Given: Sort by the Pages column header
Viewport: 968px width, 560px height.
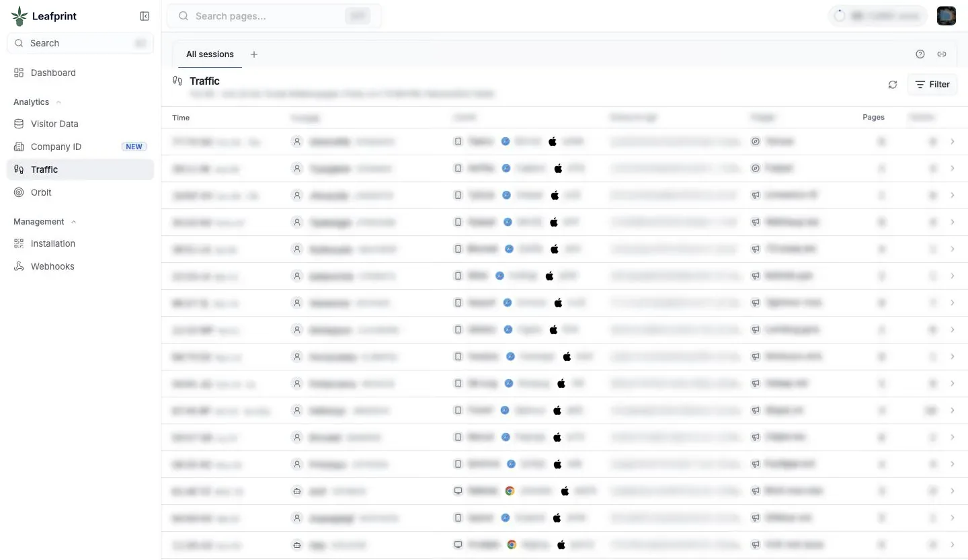Looking at the screenshot, I should (x=873, y=117).
